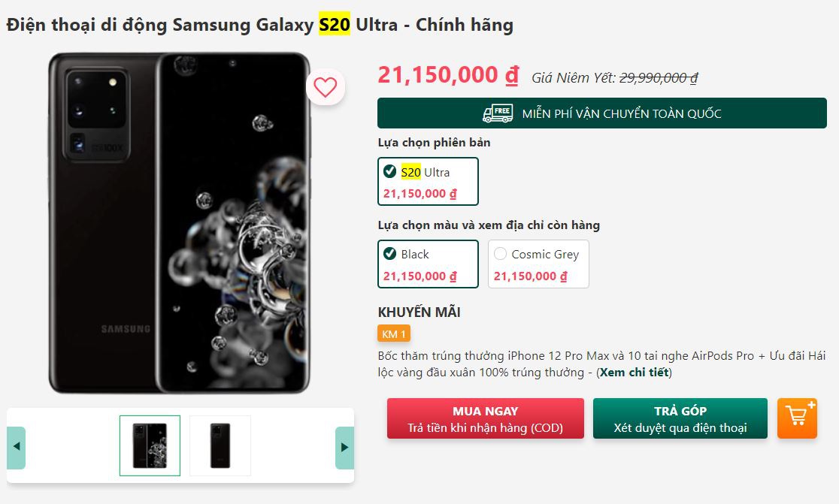Screen dimensions: 839x504
Task: Click the left arrow of image carousel
Action: point(16,445)
